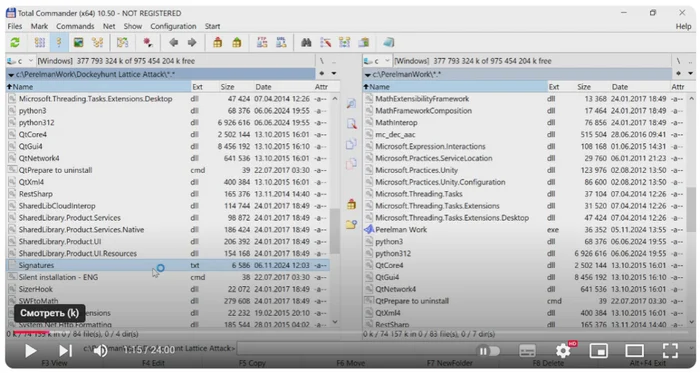Click the red asterisk selection toolbar icon
The image size is (700, 373).
147,42
